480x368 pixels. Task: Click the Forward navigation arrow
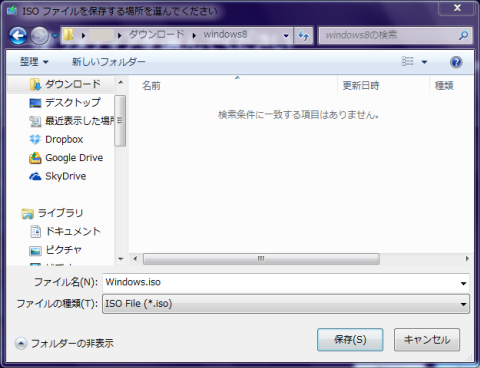point(40,35)
